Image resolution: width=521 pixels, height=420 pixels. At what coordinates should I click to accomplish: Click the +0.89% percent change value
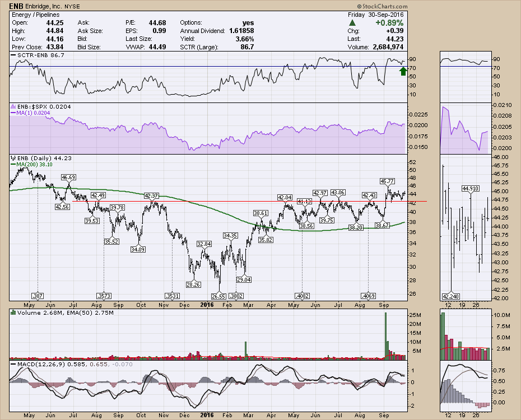(x=389, y=23)
